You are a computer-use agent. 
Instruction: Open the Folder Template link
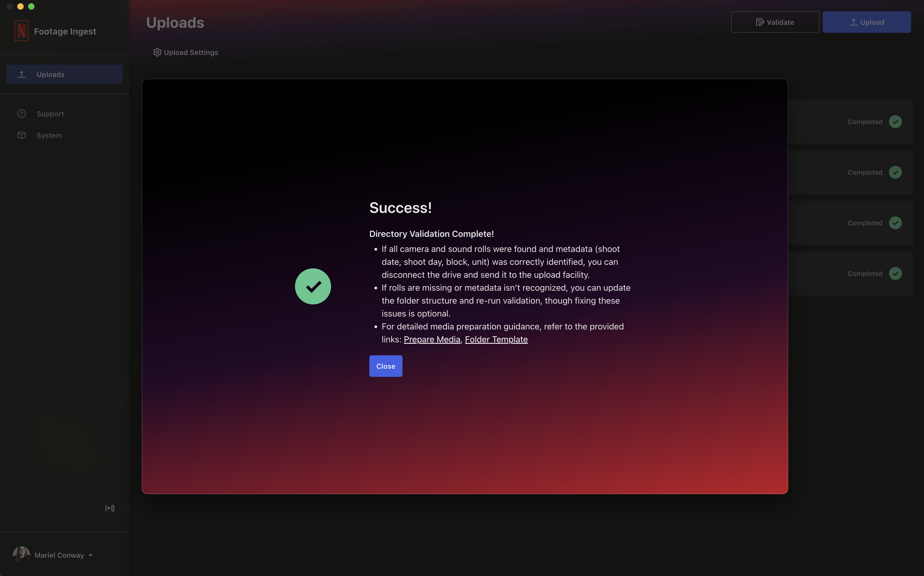coord(496,339)
